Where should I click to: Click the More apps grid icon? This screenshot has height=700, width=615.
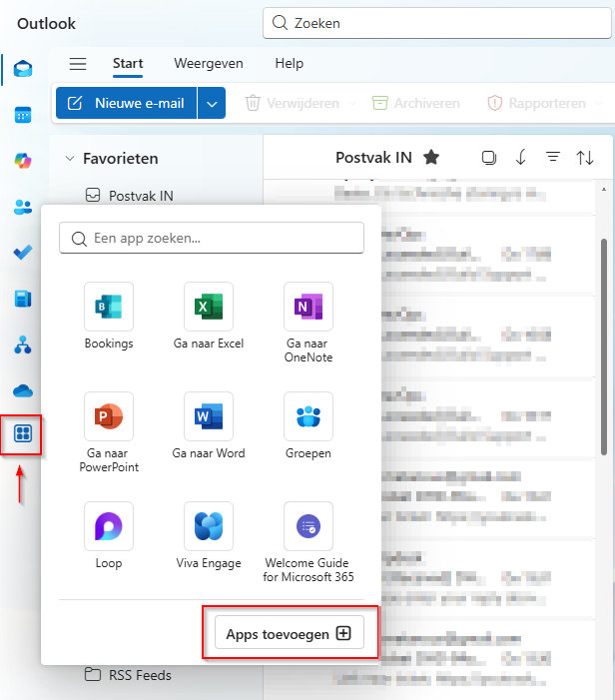click(22, 435)
